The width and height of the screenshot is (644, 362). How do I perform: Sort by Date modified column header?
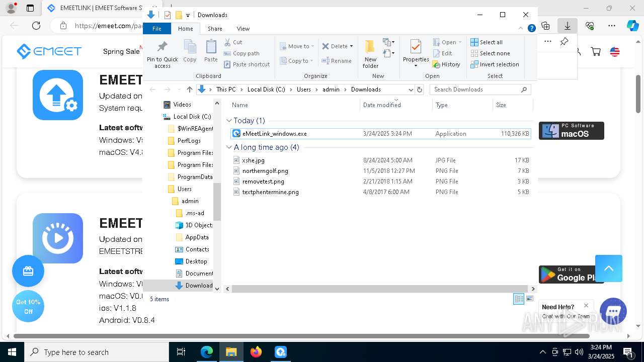396,105
